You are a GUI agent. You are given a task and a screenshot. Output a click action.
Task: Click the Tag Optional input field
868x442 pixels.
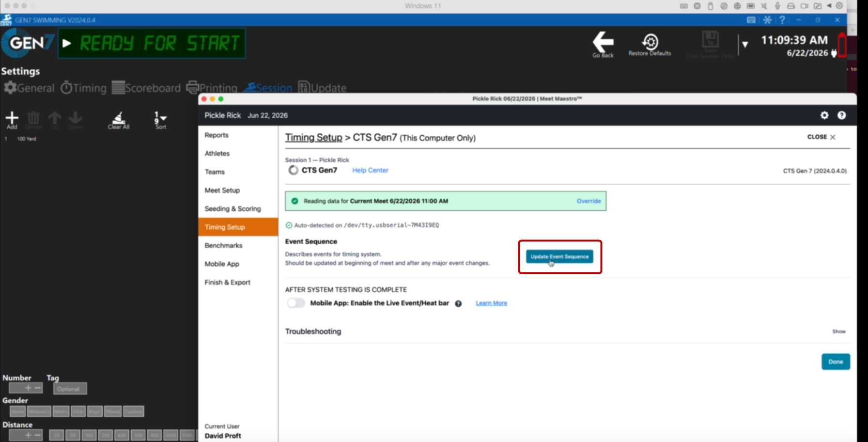click(x=70, y=389)
